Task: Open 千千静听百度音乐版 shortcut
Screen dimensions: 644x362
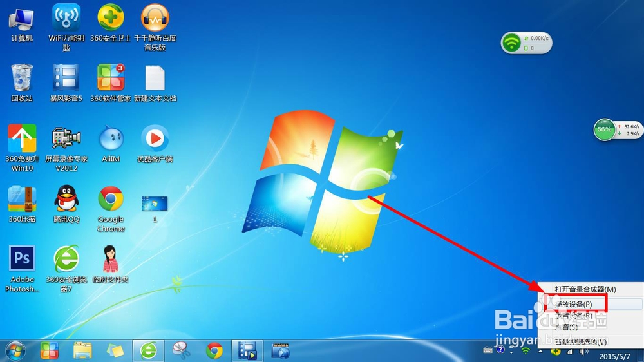Action: (x=155, y=27)
